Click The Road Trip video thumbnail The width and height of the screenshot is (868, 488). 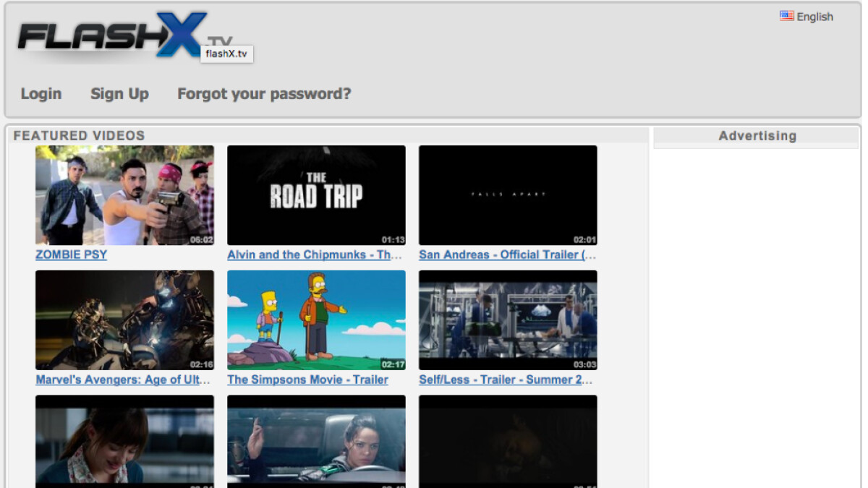pyautogui.click(x=316, y=194)
